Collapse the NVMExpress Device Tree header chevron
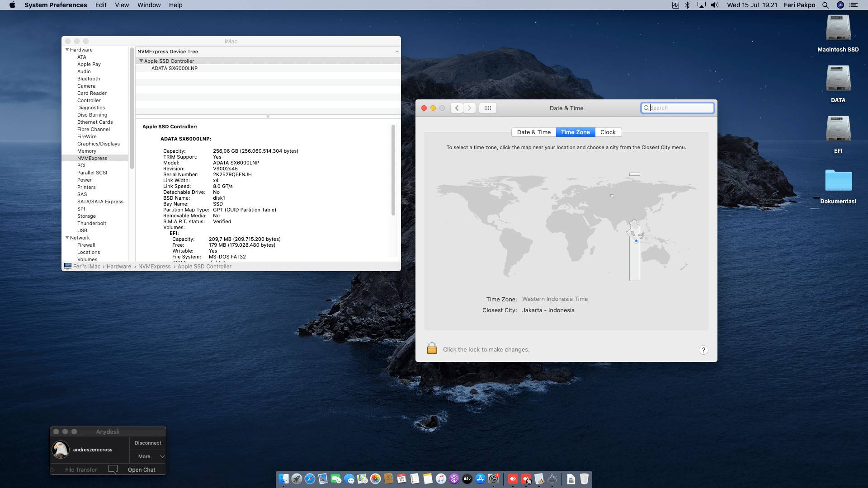The image size is (868, 488). [x=397, y=52]
